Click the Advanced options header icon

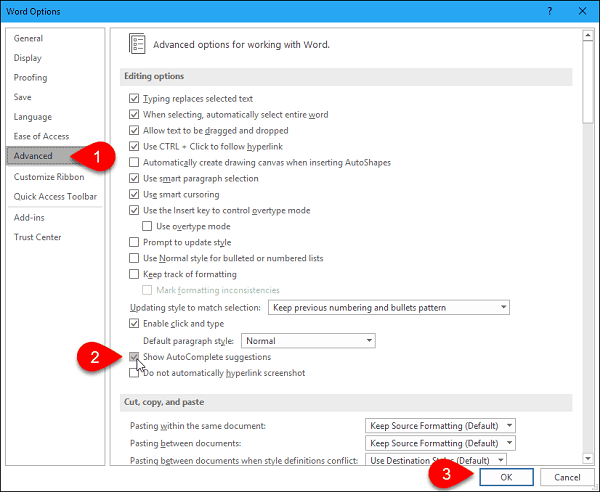coord(135,44)
